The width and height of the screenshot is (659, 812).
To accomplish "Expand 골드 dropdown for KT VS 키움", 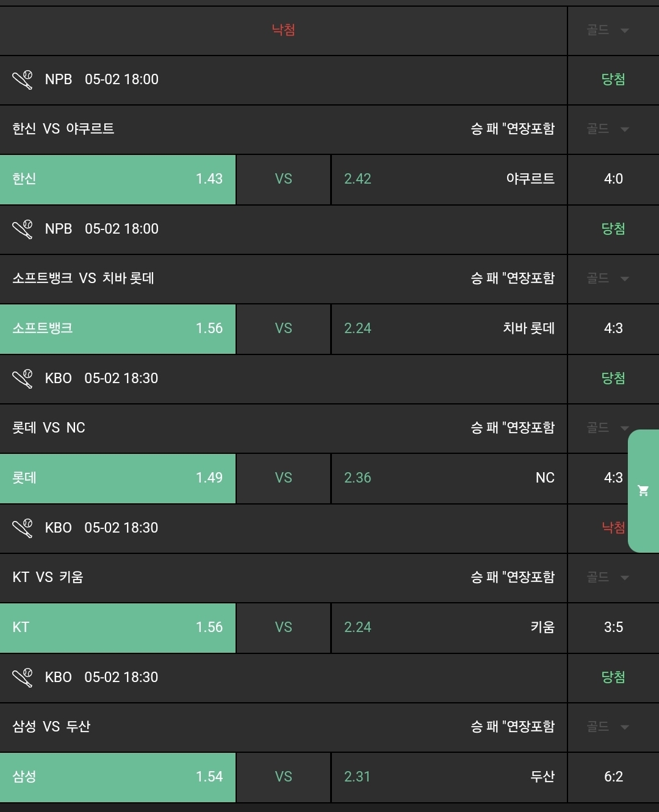I will point(608,577).
